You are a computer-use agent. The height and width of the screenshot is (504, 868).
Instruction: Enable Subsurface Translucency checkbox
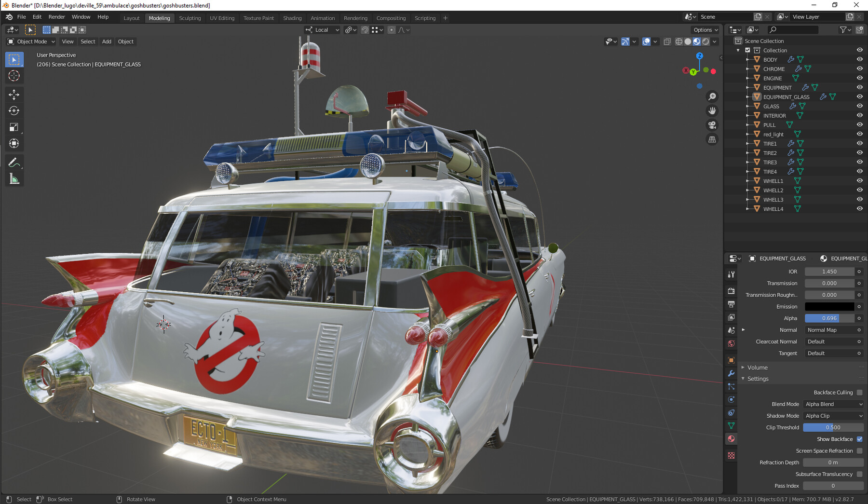[x=859, y=474]
